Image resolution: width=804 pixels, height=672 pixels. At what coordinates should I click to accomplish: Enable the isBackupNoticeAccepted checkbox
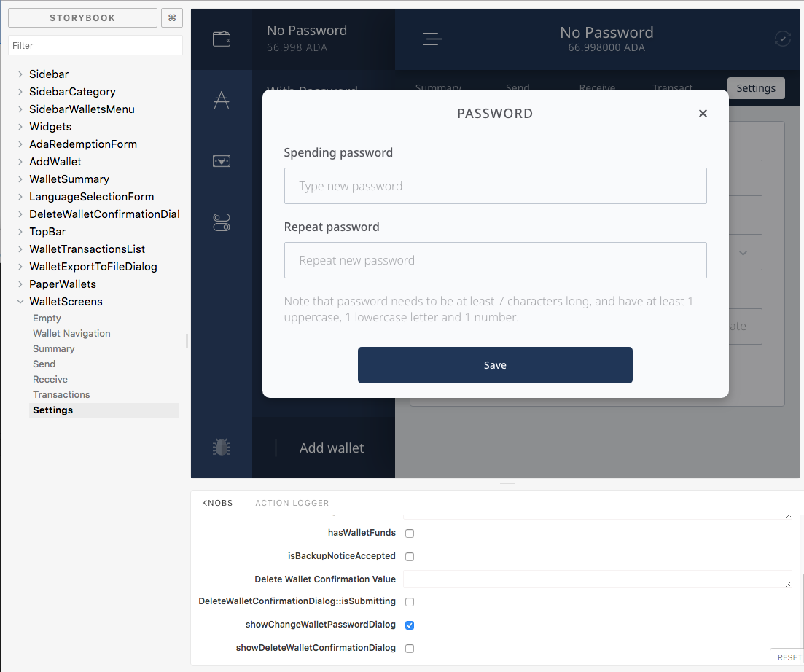(x=410, y=557)
